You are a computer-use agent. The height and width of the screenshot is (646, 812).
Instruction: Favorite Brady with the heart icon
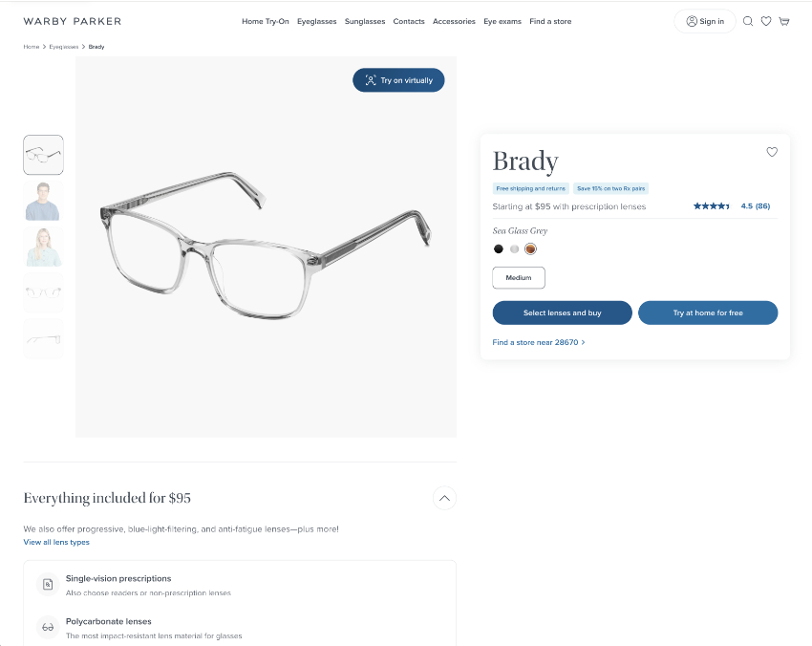772,152
